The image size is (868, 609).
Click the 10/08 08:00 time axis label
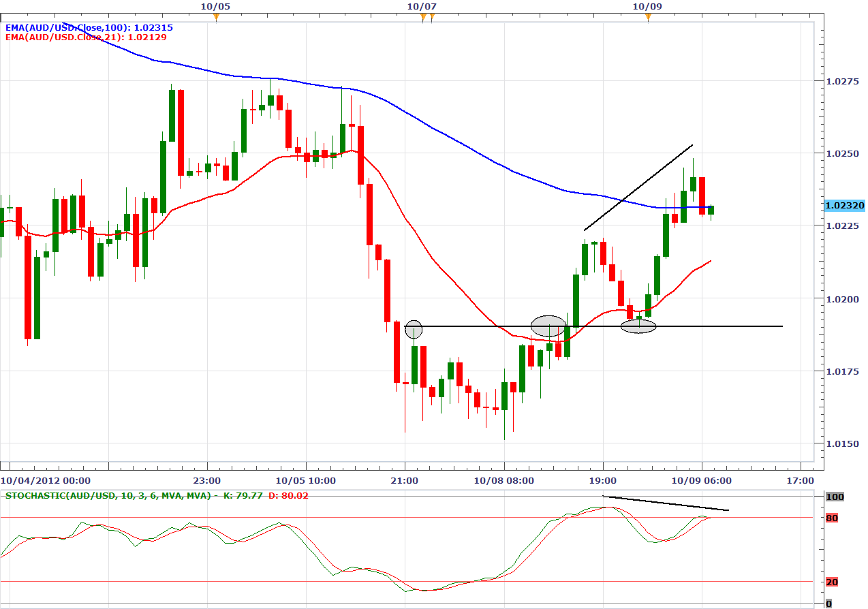(x=503, y=480)
